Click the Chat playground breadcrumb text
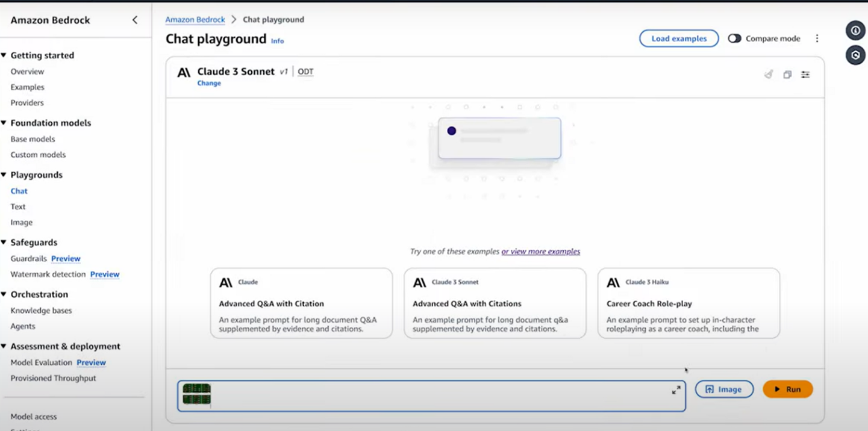 [x=273, y=20]
